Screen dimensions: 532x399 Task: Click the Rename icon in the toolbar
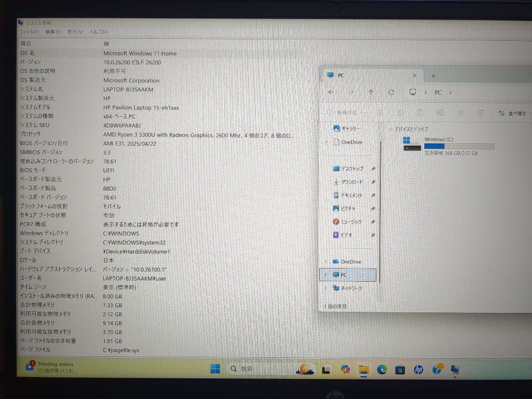click(x=440, y=113)
